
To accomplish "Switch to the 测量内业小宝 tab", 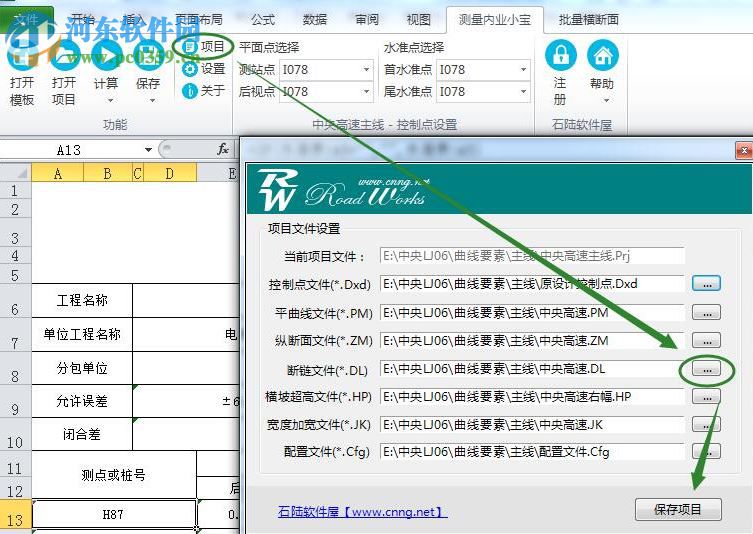I will tap(495, 20).
